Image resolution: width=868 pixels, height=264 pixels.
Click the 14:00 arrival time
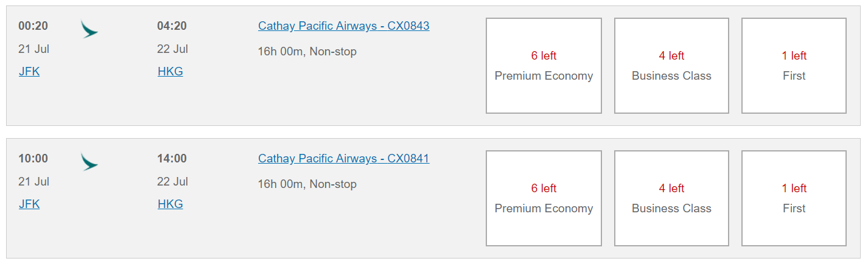[x=172, y=158]
